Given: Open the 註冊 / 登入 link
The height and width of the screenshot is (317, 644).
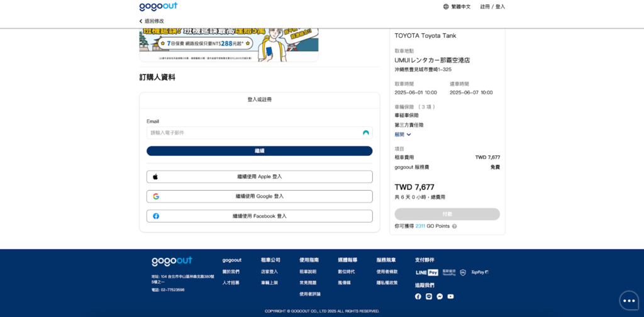Looking at the screenshot, I should 492,6.
